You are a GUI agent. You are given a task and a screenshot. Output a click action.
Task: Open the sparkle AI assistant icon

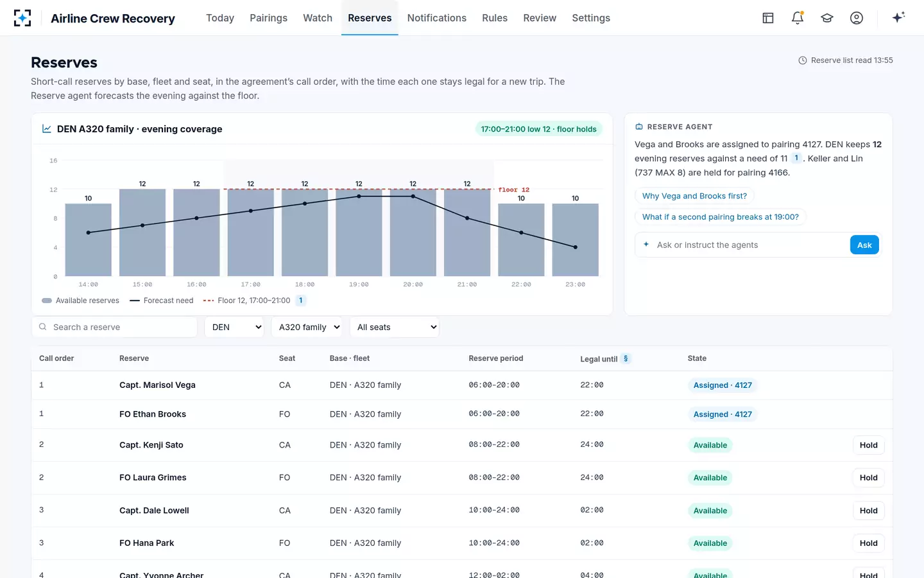[x=898, y=17]
